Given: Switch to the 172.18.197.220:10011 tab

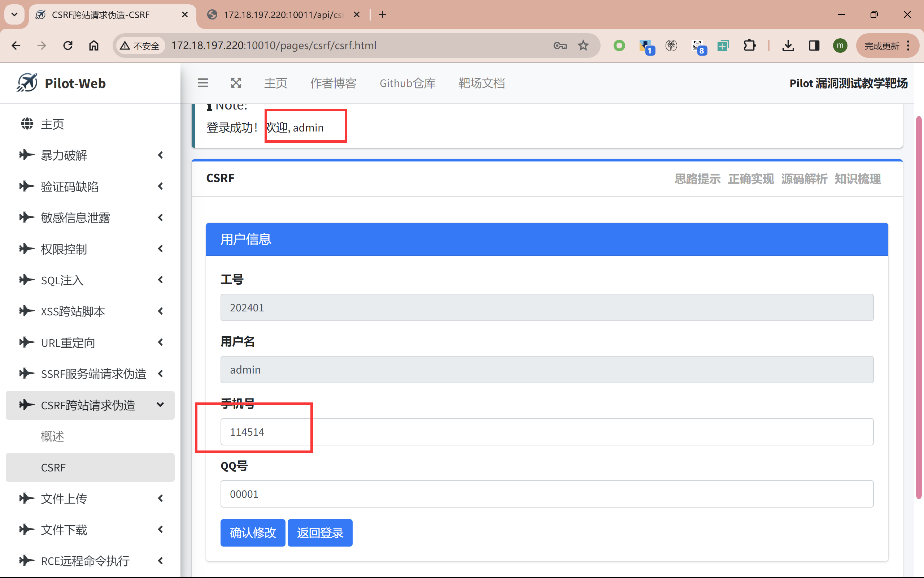Looking at the screenshot, I should tap(283, 14).
